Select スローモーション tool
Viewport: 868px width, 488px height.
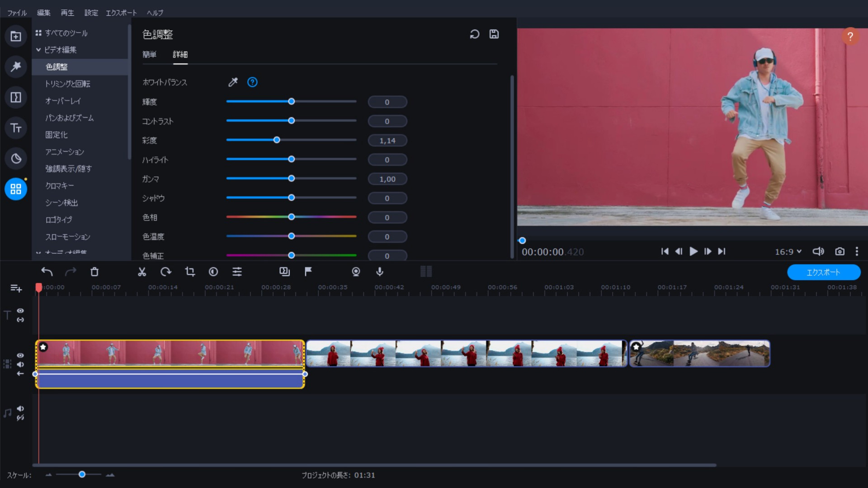pos(68,237)
